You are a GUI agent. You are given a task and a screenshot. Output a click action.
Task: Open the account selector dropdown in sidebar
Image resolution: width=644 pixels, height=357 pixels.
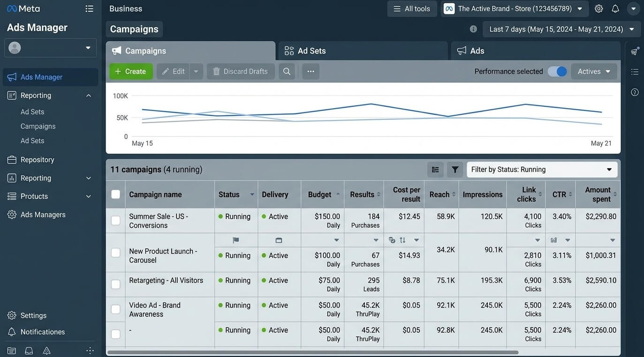50,48
